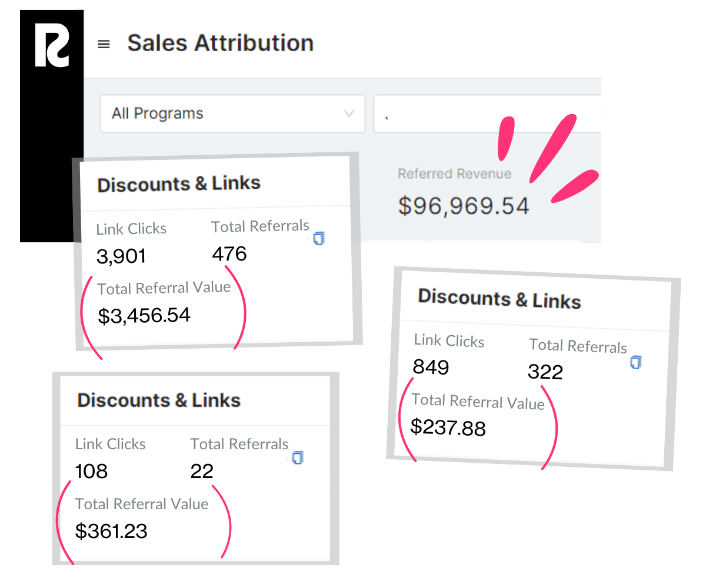The width and height of the screenshot is (706, 588).
Task: Click the Discounts & Links heading on top card
Action: coord(180,184)
